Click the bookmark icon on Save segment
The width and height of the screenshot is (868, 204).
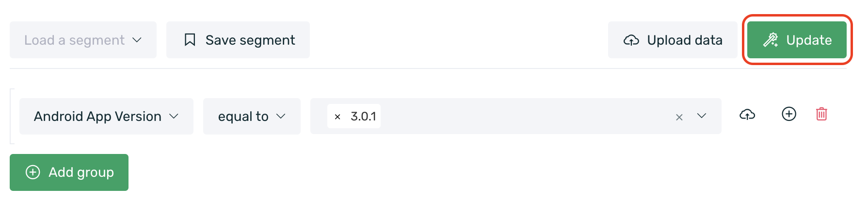point(190,40)
